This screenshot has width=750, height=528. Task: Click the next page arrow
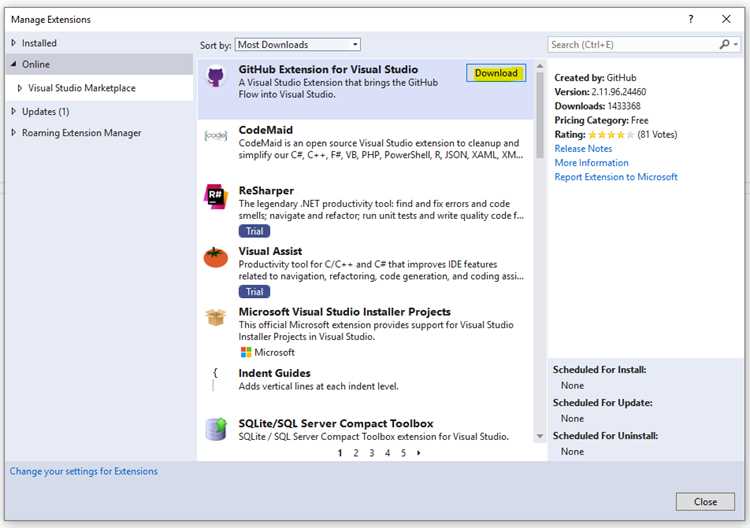pos(419,453)
